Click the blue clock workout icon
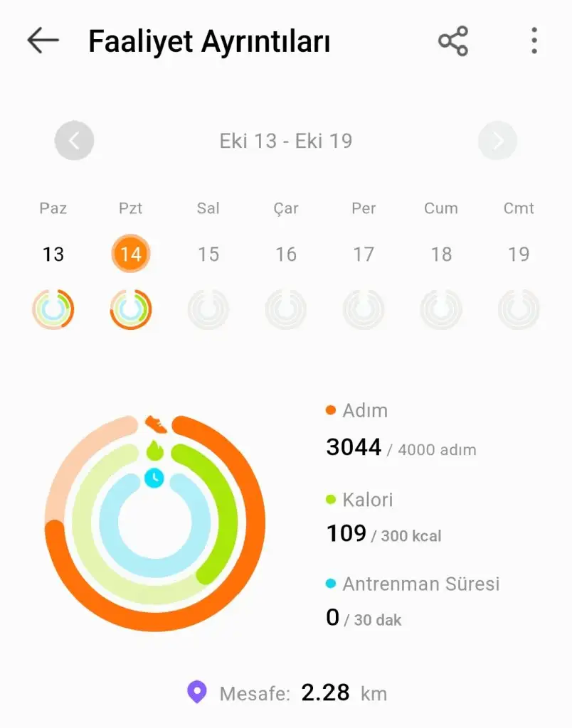This screenshot has width=572, height=728. 154,478
